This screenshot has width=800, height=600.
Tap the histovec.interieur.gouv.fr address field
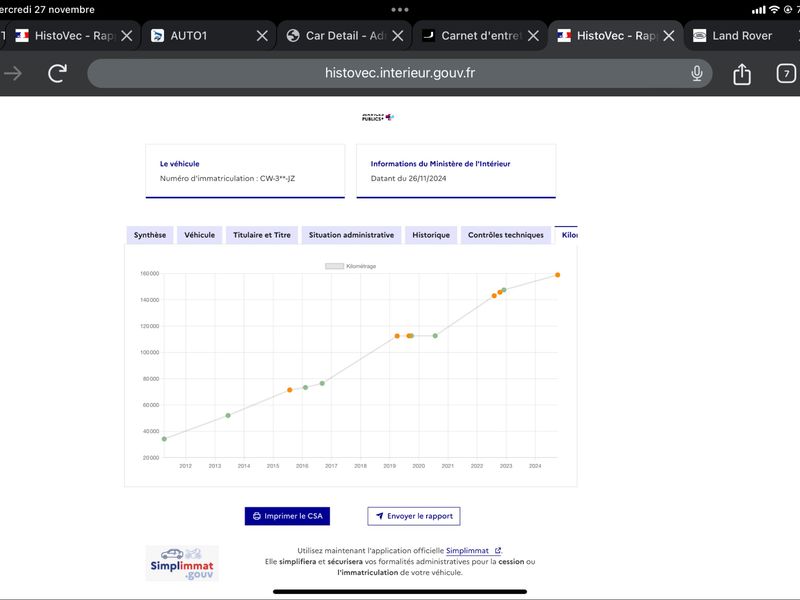coord(399,73)
